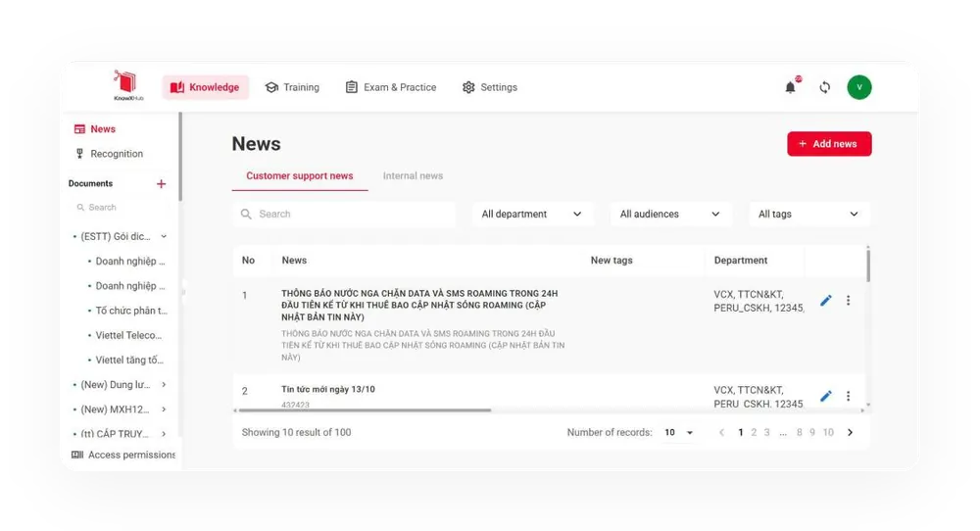Image resolution: width=980 pixels, height=531 pixels.
Task: Go to page 9
Action: click(x=812, y=432)
